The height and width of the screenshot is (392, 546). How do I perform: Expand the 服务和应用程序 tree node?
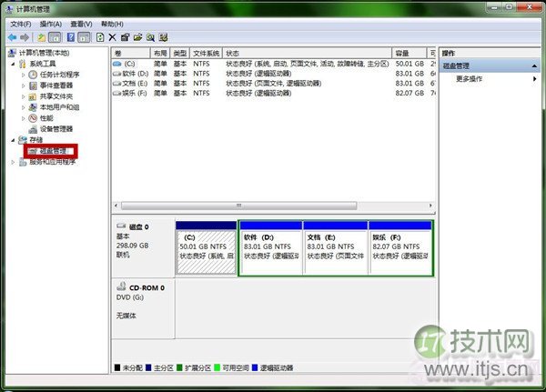pyautogui.click(x=12, y=162)
